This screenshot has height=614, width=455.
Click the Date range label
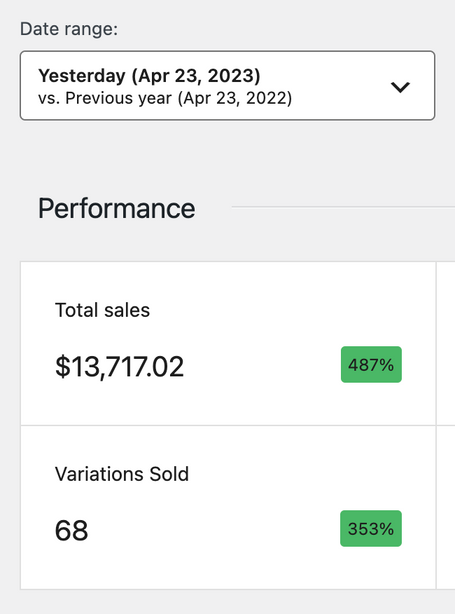[69, 29]
